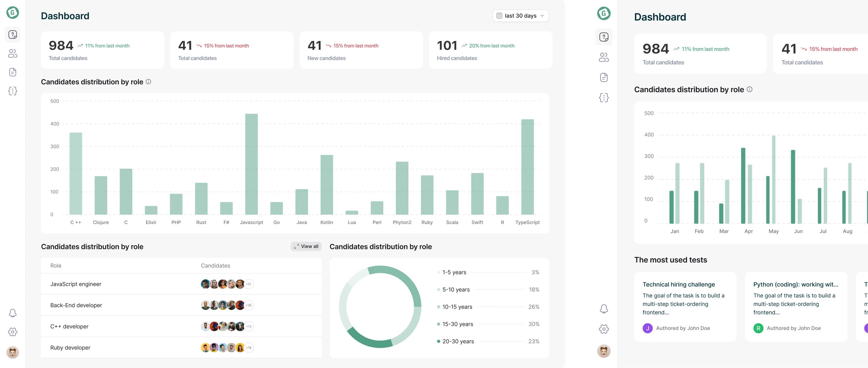Click info icon beside left chart title
Screen dimensions: 868x368
[148, 82]
